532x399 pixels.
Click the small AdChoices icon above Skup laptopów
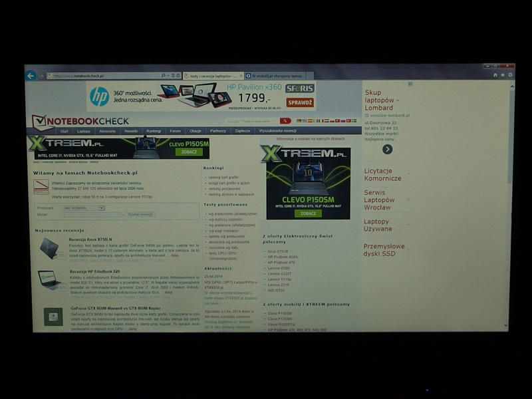[410, 84]
